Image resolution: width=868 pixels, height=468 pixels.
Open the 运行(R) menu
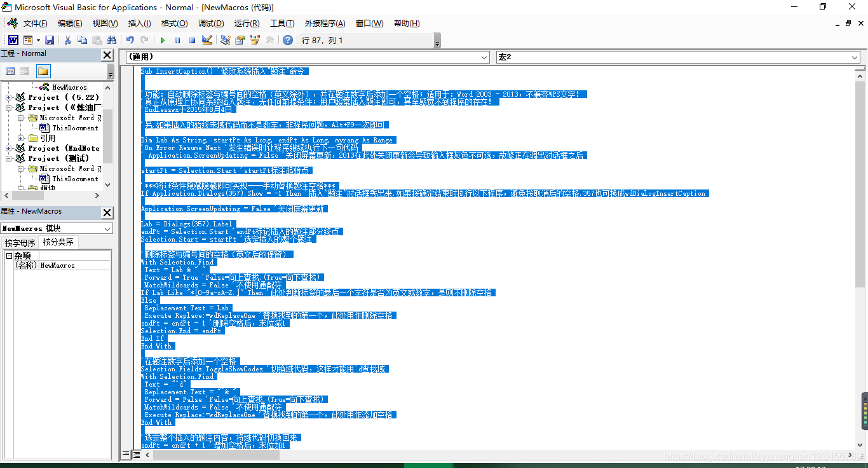pos(247,24)
